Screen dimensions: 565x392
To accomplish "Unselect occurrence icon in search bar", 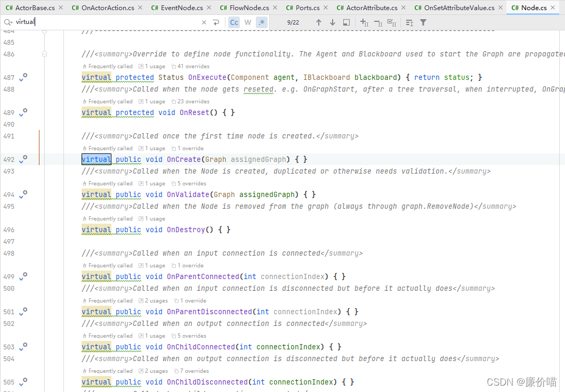I will [x=378, y=23].
